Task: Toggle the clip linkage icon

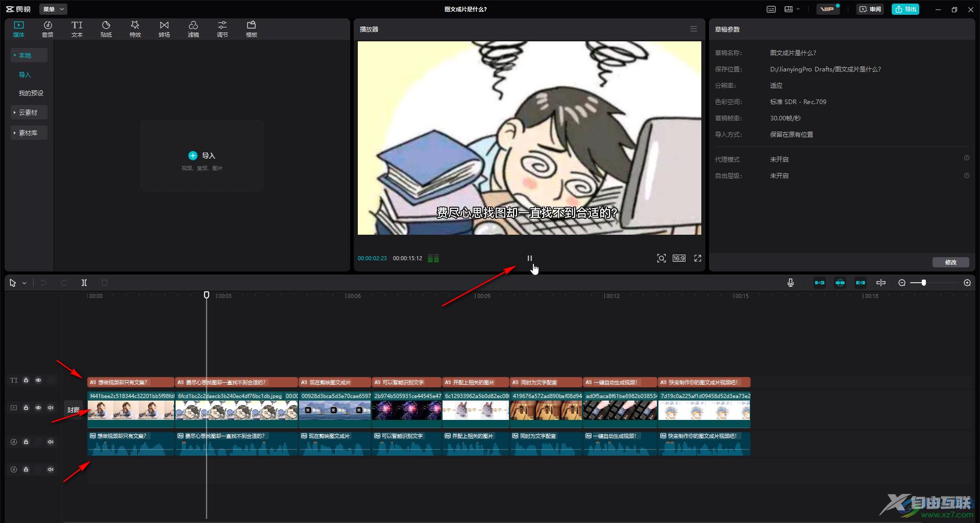Action: point(861,283)
